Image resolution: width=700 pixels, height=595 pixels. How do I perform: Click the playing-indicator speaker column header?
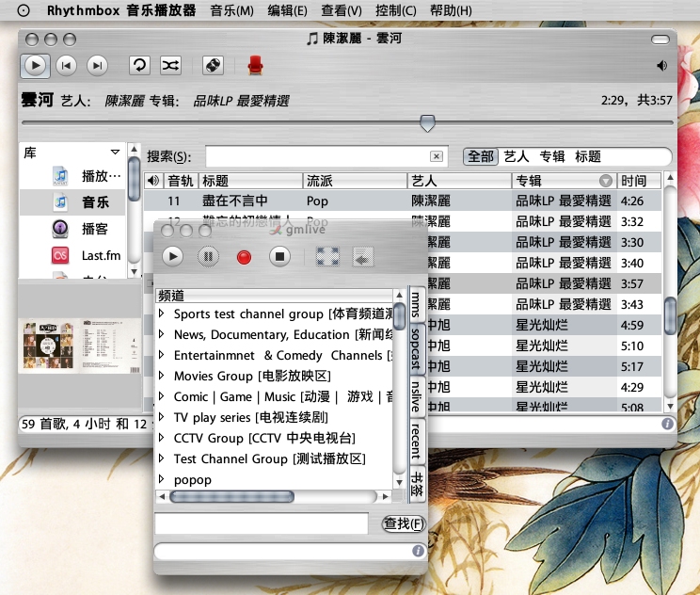click(153, 181)
